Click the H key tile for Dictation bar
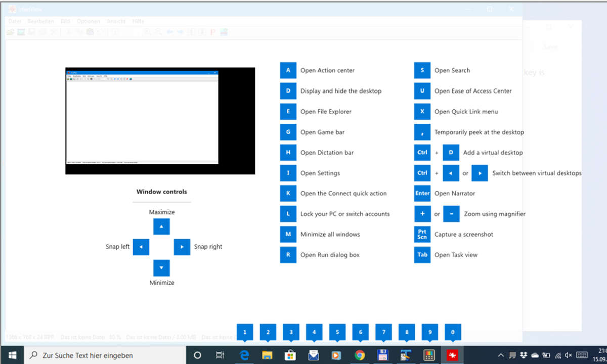 (x=288, y=152)
